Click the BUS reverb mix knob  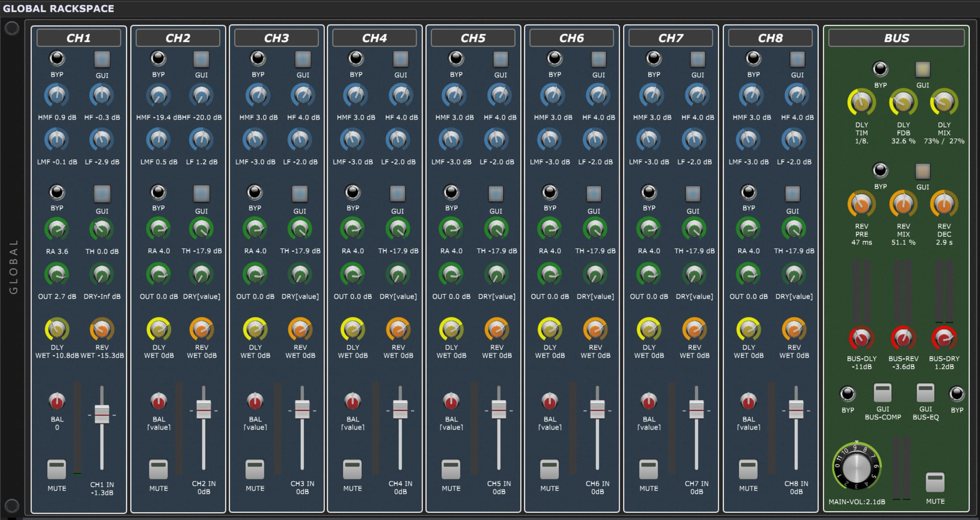pyautogui.click(x=903, y=204)
